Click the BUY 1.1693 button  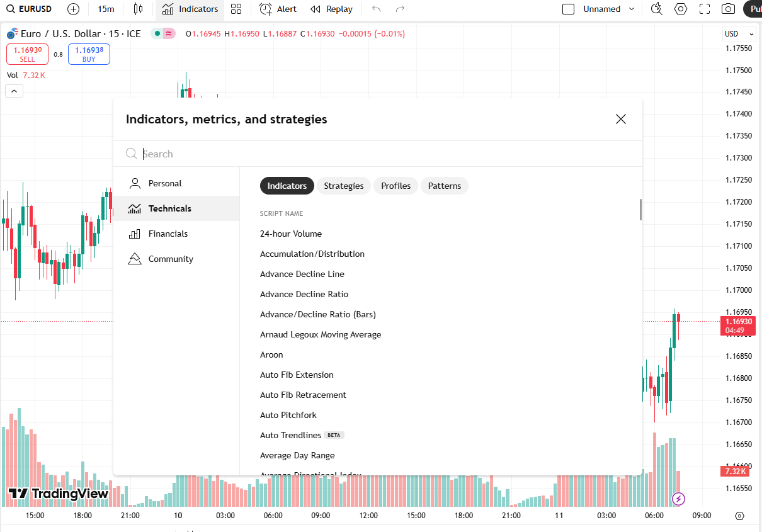89,54
